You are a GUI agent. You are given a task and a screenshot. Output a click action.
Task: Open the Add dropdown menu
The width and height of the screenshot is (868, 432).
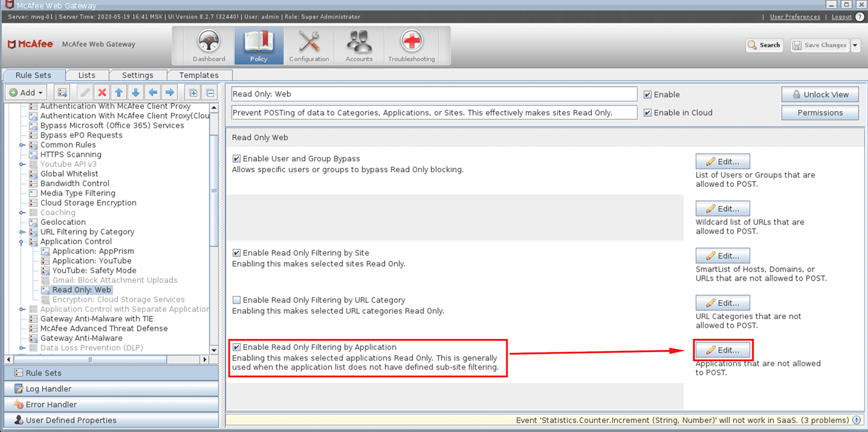click(27, 93)
